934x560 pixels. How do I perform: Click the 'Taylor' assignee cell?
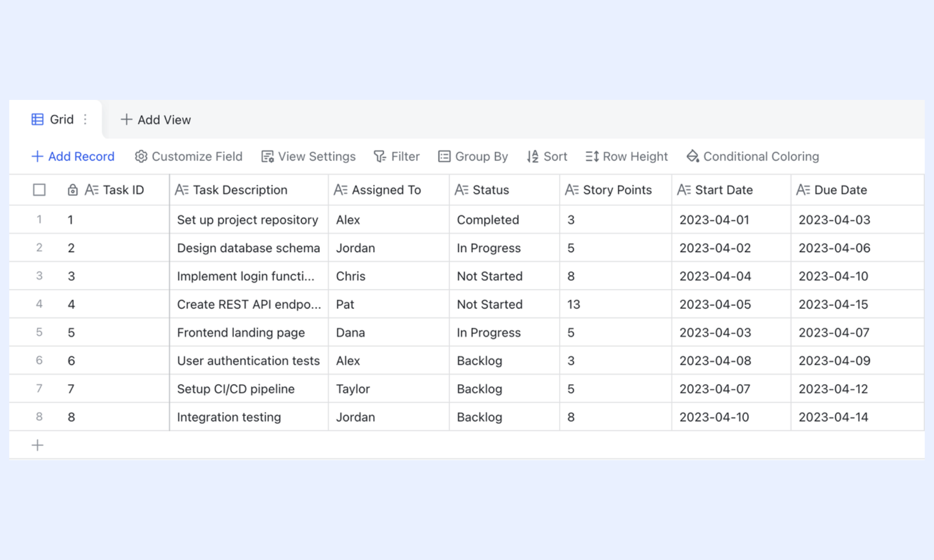pos(389,389)
